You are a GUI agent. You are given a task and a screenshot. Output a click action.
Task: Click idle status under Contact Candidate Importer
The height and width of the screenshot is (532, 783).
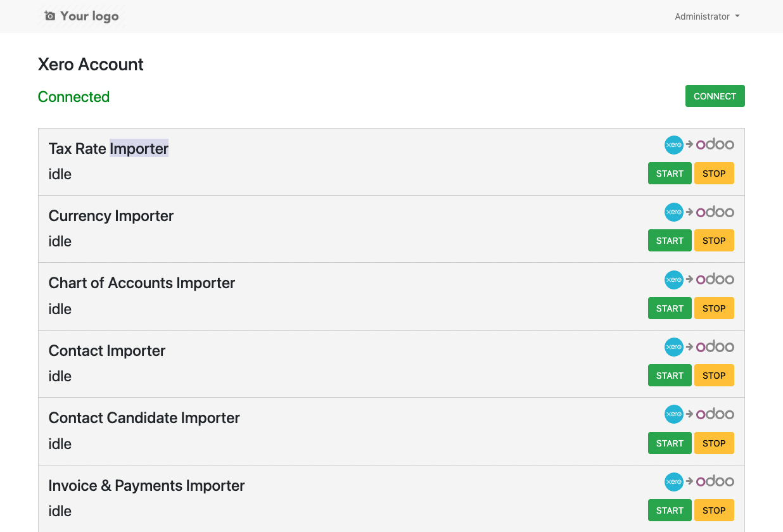(60, 444)
